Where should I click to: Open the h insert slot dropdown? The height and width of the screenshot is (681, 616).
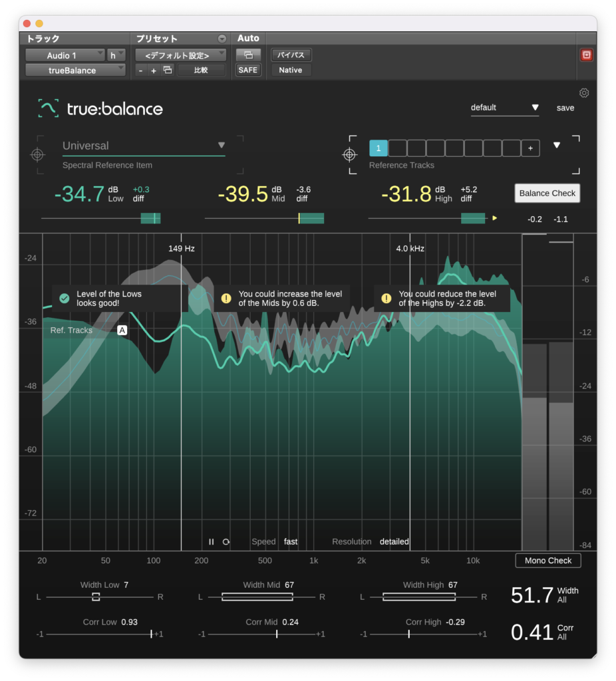[x=116, y=55]
